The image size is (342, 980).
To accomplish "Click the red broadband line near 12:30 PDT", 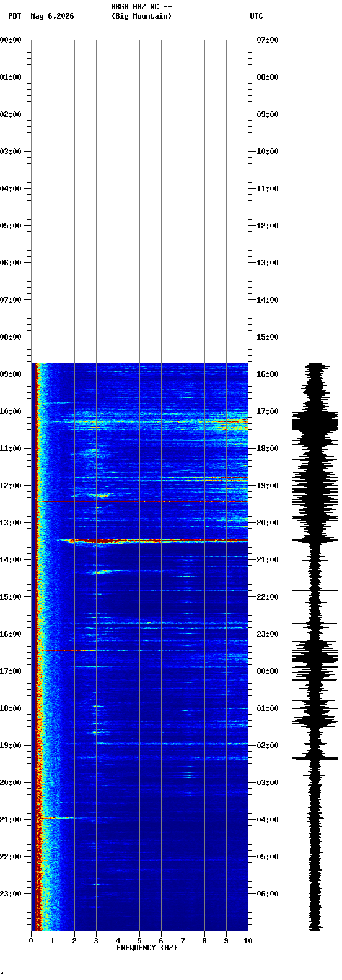I will (144, 502).
